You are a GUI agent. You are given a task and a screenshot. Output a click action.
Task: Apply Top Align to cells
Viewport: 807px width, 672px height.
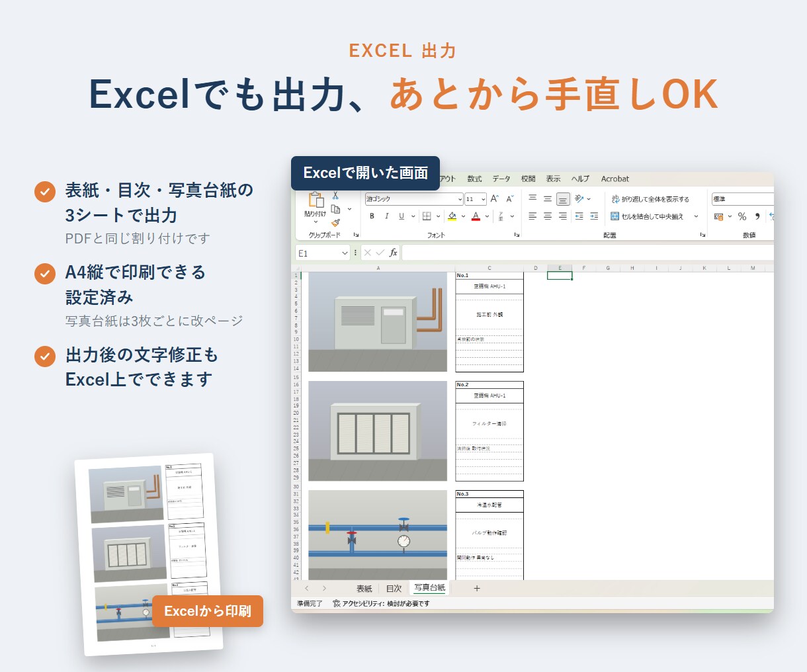[532, 198]
